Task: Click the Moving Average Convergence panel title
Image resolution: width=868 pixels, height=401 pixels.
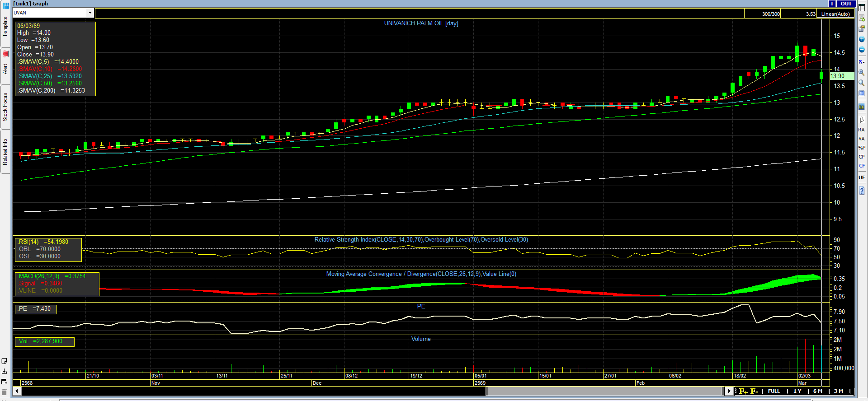Action: [x=421, y=274]
